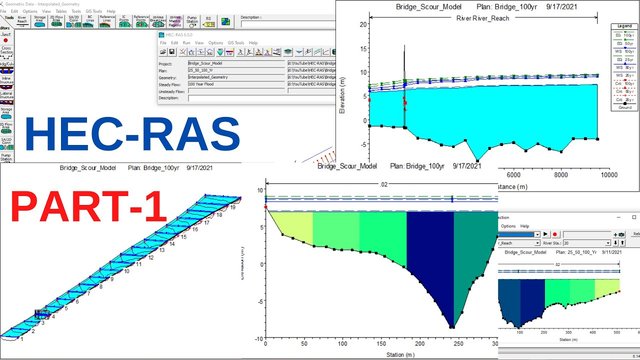Click Description field in Geometric Data toolbar
Viewport: 640px width, 360px height.
click(x=287, y=24)
